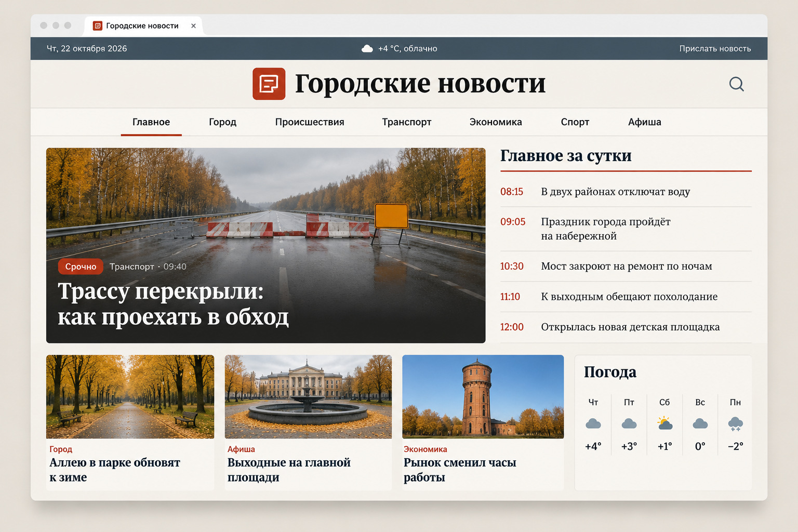The width and height of the screenshot is (798, 532).
Task: Click the date Чт, 22 октября 2026
Action: click(x=87, y=49)
